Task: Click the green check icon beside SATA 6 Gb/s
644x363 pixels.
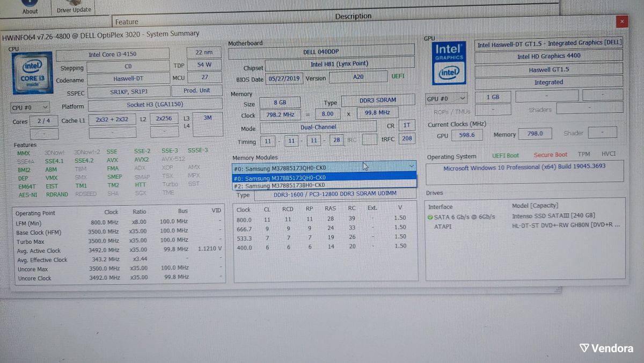Action: [x=430, y=217]
